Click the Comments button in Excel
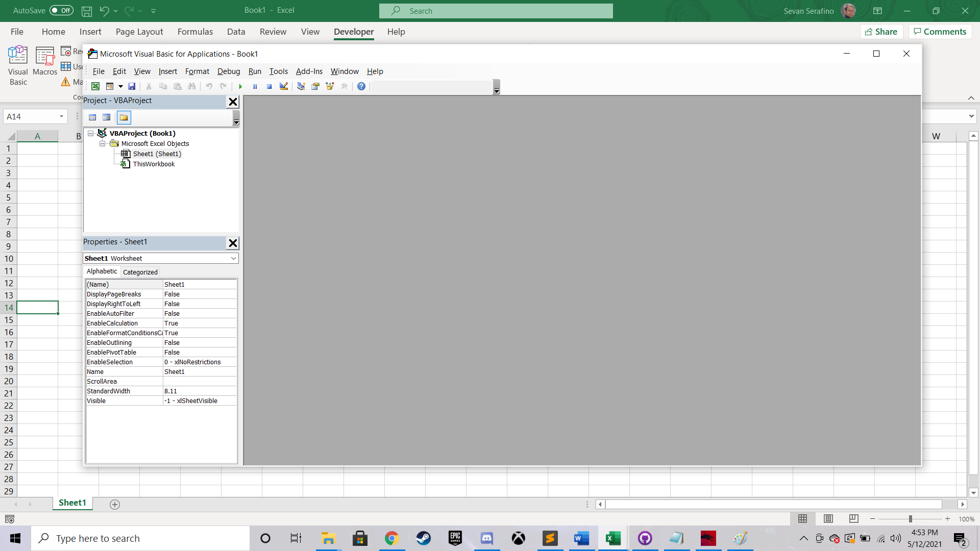This screenshot has width=980, height=551. pyautogui.click(x=940, y=32)
